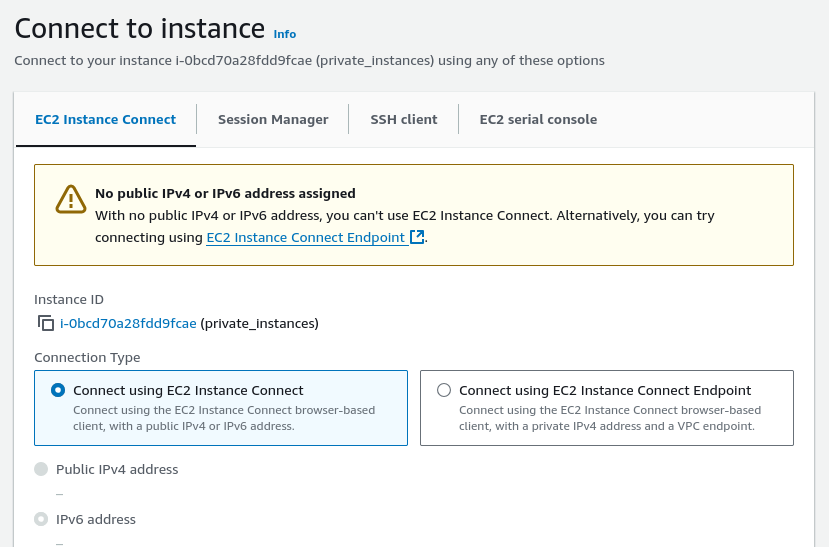This screenshot has height=547, width=829.
Task: Choose the Public IPv4 address radio
Action: tap(41, 469)
